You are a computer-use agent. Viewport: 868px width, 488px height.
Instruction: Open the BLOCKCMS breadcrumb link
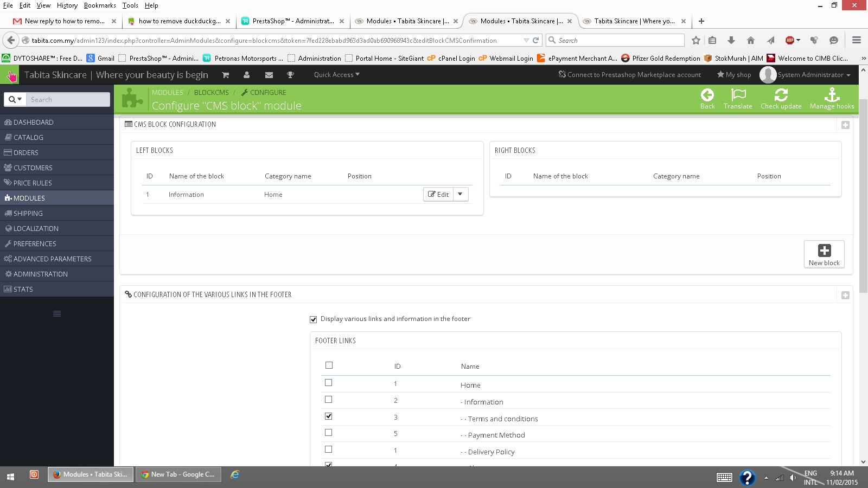coord(211,93)
